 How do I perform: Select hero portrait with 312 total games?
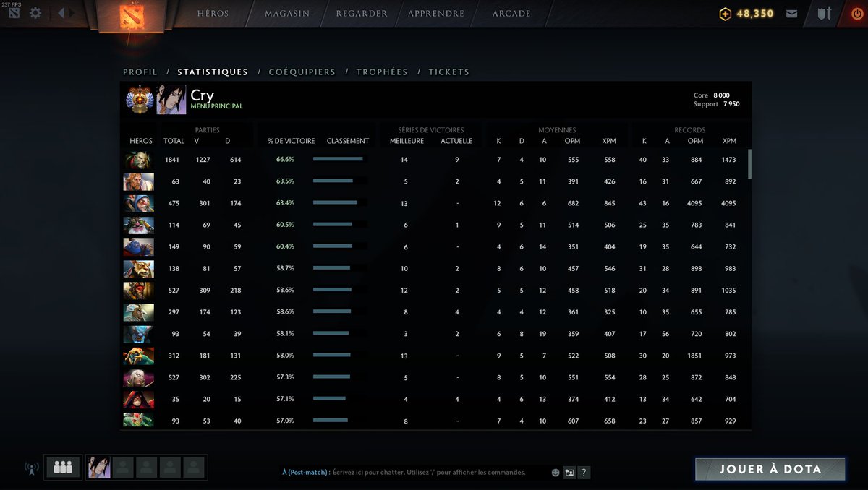tap(138, 356)
